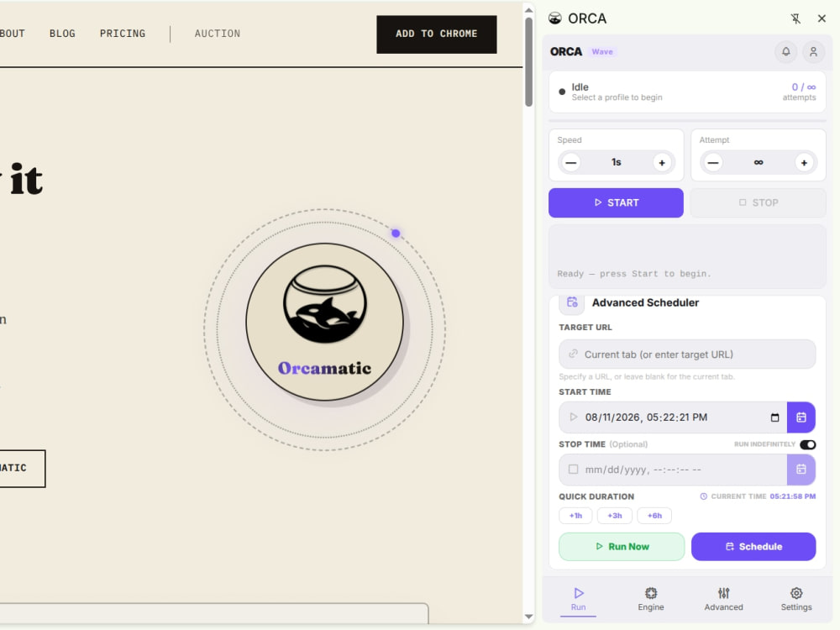This screenshot has height=630, width=840.
Task: Switch to the Settings tab
Action: pyautogui.click(x=796, y=599)
